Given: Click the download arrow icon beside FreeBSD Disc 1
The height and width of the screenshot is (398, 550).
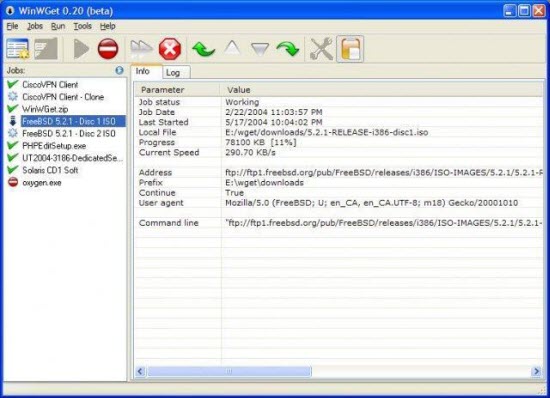Looking at the screenshot, I should [x=13, y=121].
